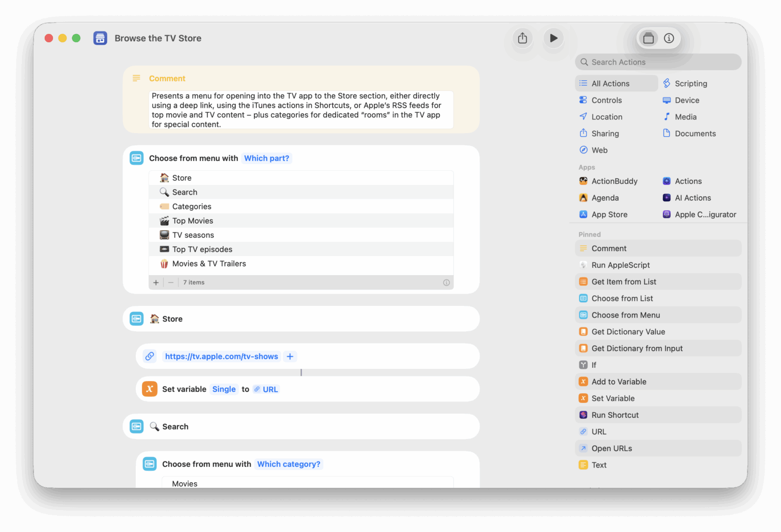Run the shortcut with the play button

pyautogui.click(x=553, y=38)
